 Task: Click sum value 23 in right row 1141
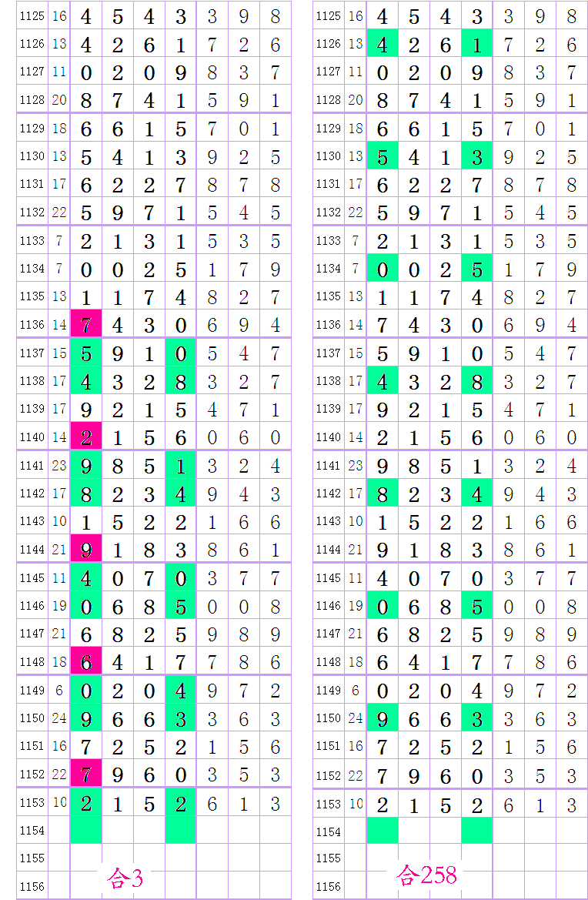click(x=356, y=466)
